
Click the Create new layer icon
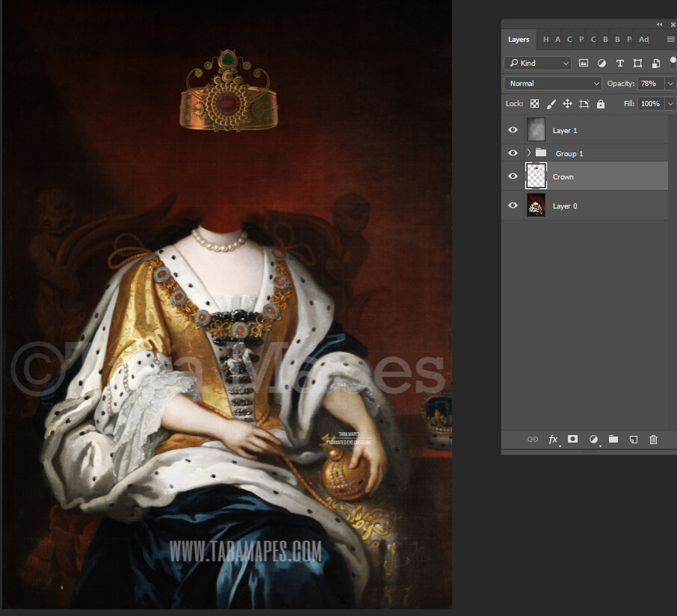click(x=633, y=440)
